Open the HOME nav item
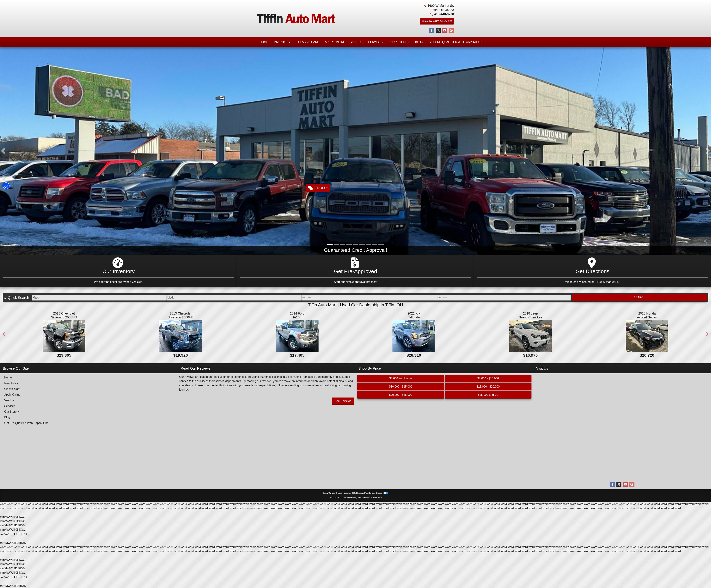The width and height of the screenshot is (711, 588). [264, 42]
